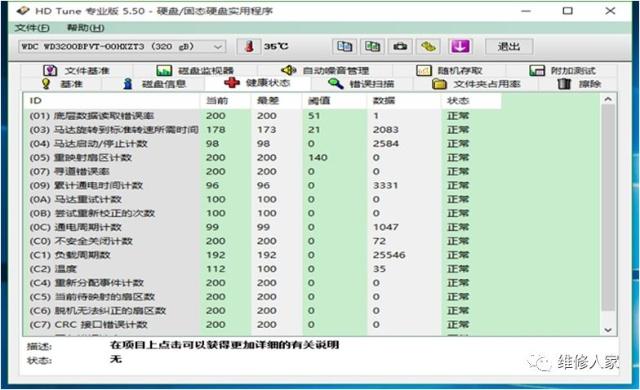Select row (C5) 当前待映射的扇区数
The height and width of the screenshot is (390, 640).
312,297
